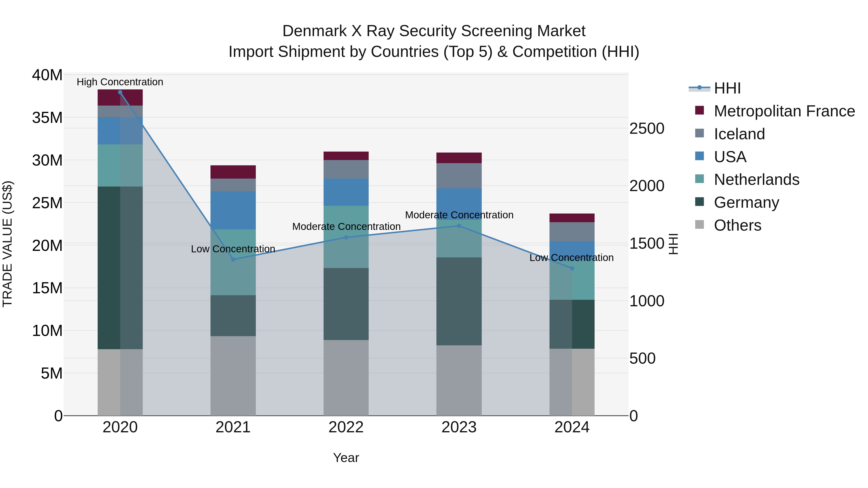Click the Others segment of 2024 bar

(572, 382)
